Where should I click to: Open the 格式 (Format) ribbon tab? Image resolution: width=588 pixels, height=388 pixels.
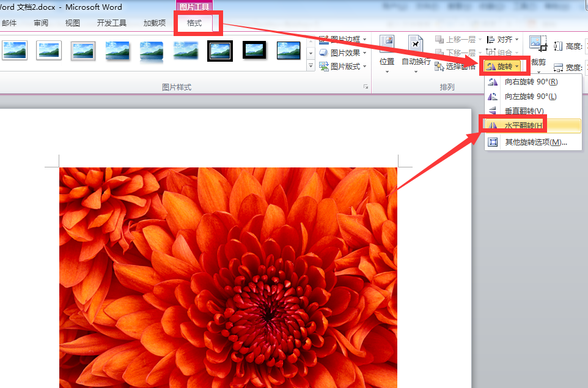[194, 23]
